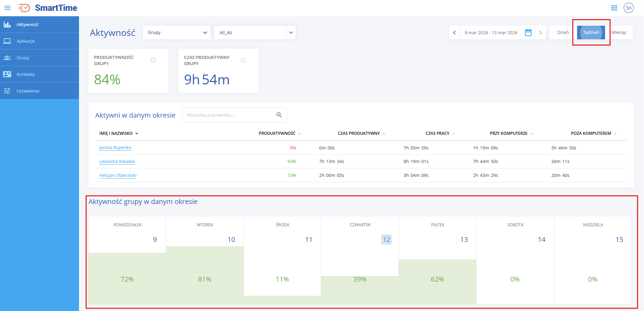Show info for Produktywność Grupy
The height and width of the screenshot is (311, 644).
153,60
